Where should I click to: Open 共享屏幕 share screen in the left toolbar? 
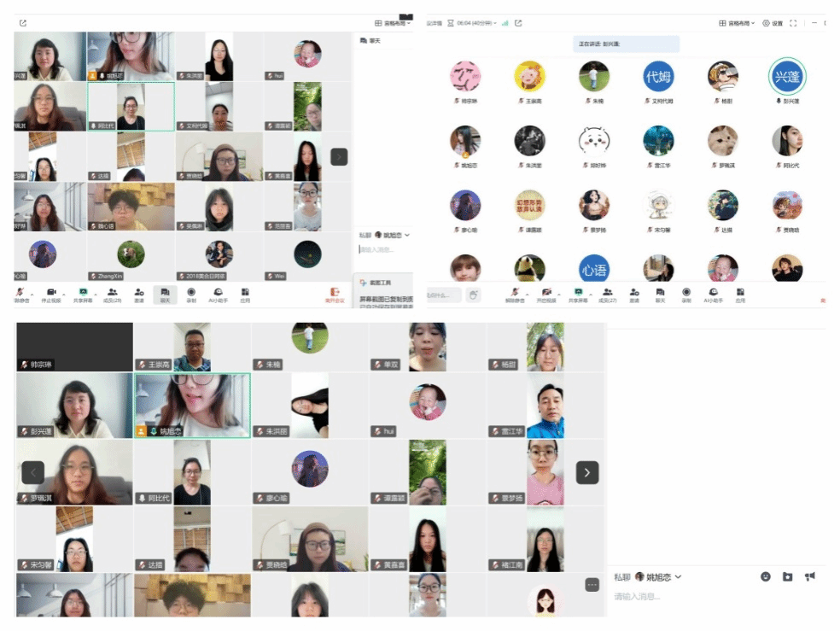[83, 294]
